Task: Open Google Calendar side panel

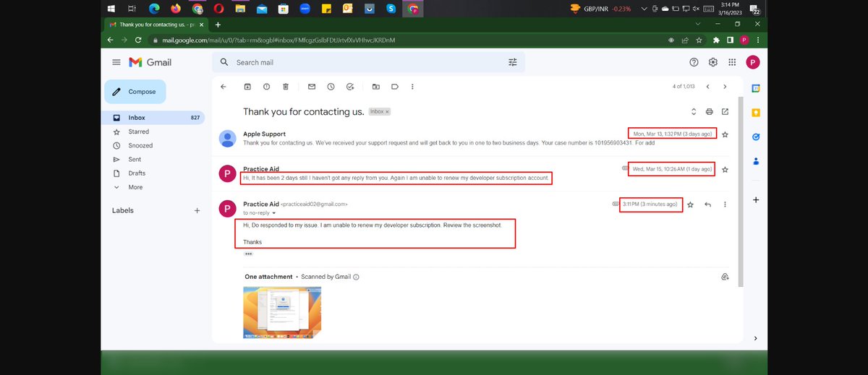Action: click(755, 88)
